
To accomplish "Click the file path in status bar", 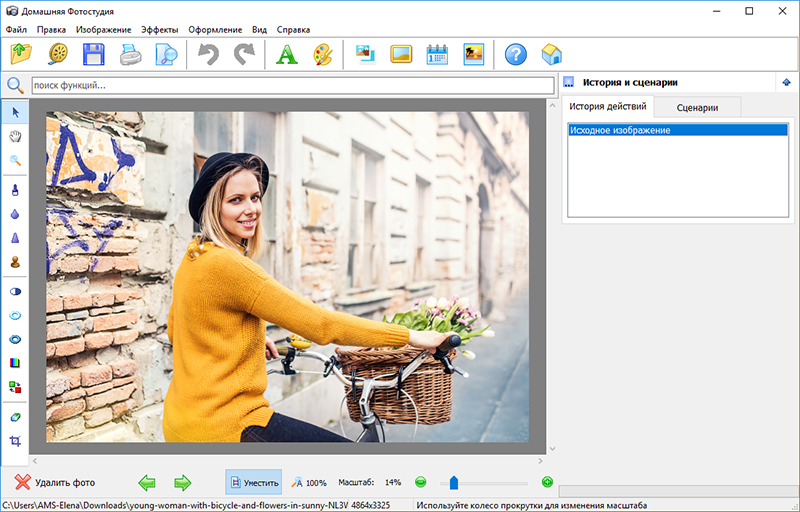I will coord(176,505).
